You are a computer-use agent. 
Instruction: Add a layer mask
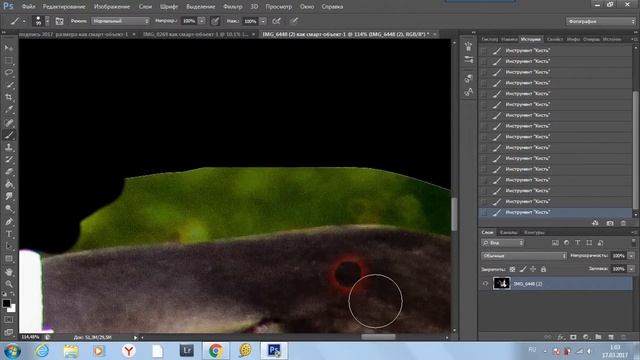[x=573, y=337]
